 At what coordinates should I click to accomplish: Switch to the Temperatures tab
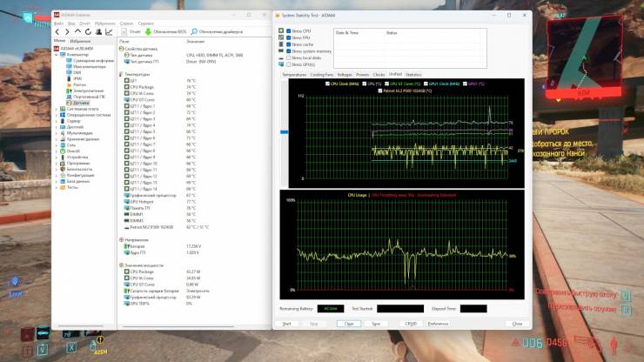(x=294, y=75)
